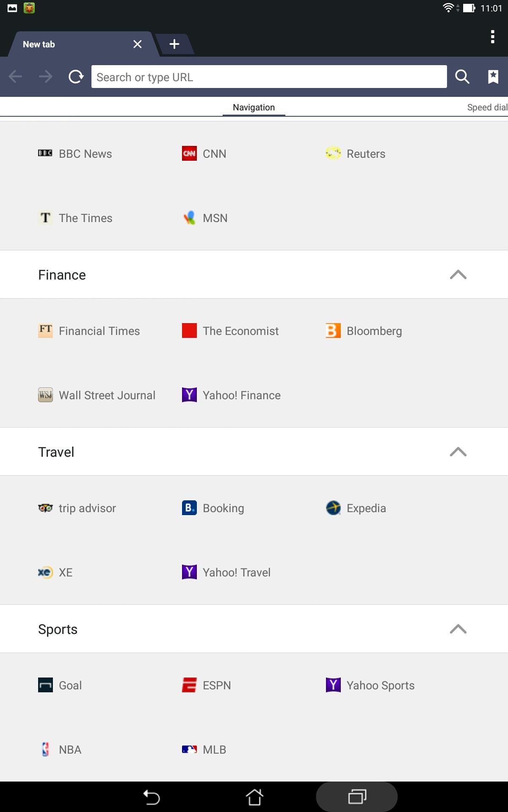
Task: Collapse the Travel section
Action: click(458, 452)
